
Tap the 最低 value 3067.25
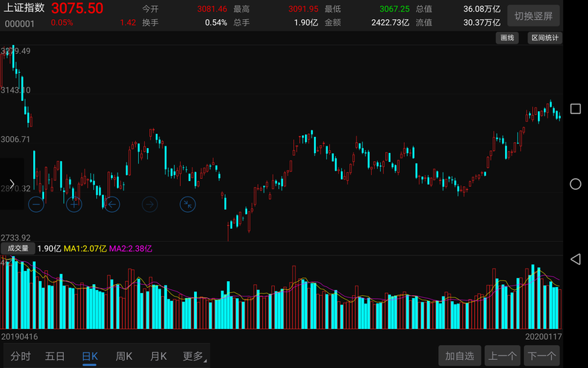pos(395,9)
